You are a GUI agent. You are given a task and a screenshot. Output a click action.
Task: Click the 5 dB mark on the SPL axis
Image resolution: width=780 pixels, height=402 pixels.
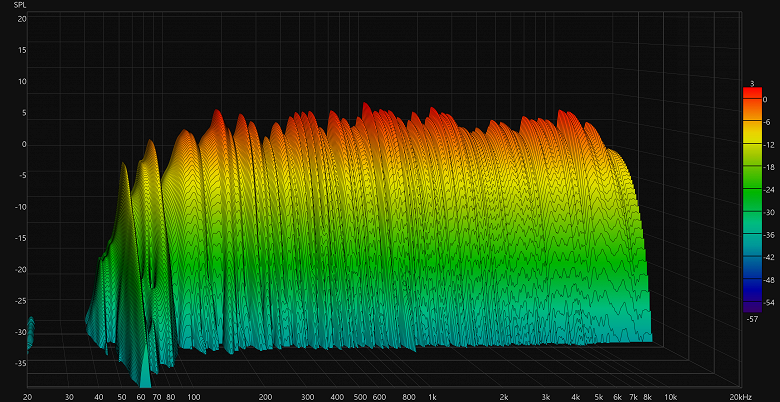coord(24,113)
